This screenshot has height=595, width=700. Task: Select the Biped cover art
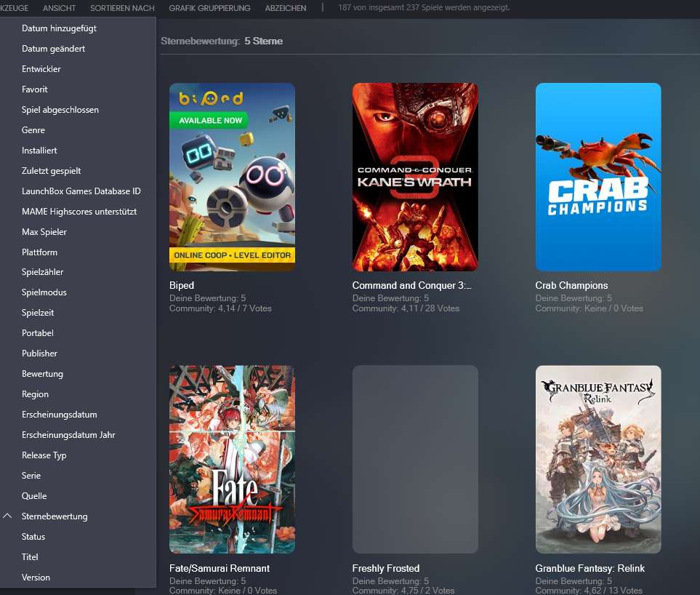tap(232, 177)
